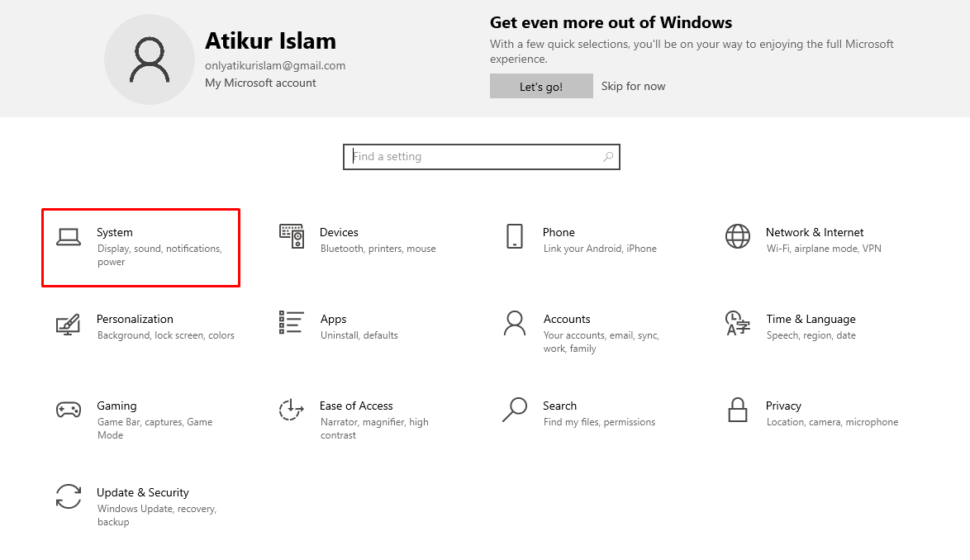Open My Microsoft account link
The width and height of the screenshot is (970, 560).
[260, 83]
